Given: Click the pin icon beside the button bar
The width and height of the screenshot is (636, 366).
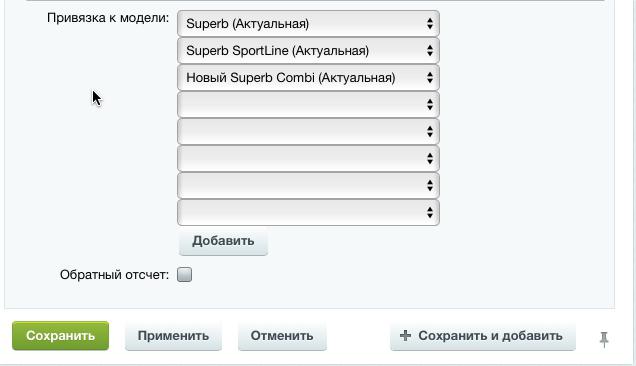Looking at the screenshot, I should point(604,339).
